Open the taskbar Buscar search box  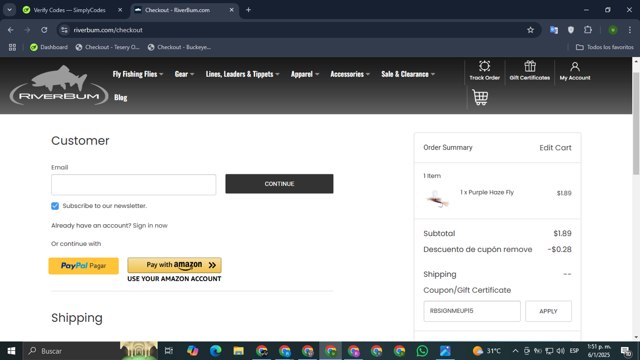pos(72,351)
